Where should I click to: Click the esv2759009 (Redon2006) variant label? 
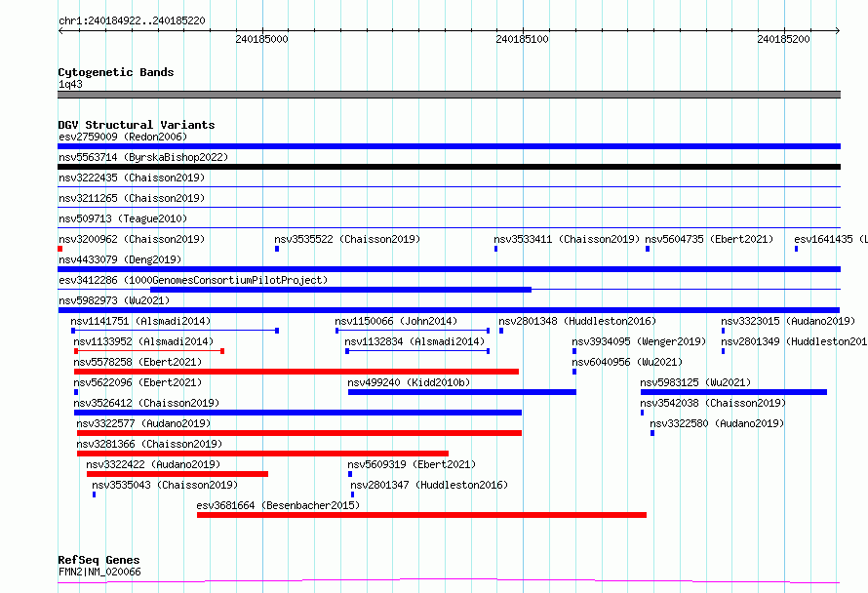(123, 137)
